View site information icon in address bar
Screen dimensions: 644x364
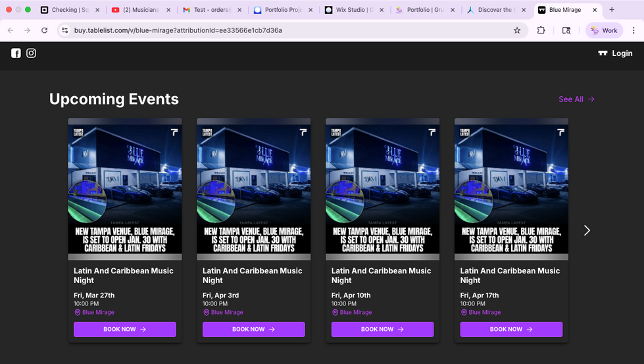(x=65, y=30)
